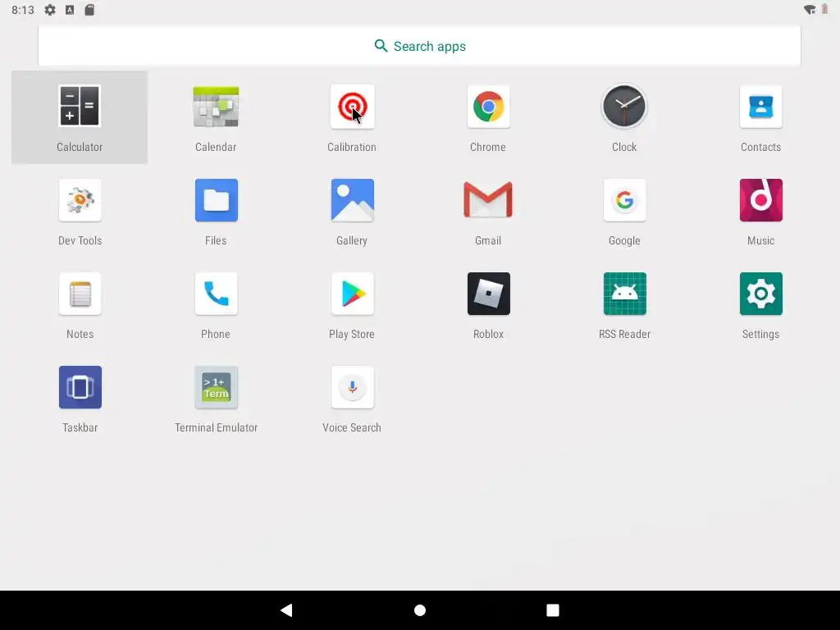Click the Search apps field
The width and height of the screenshot is (840, 630).
click(419, 46)
